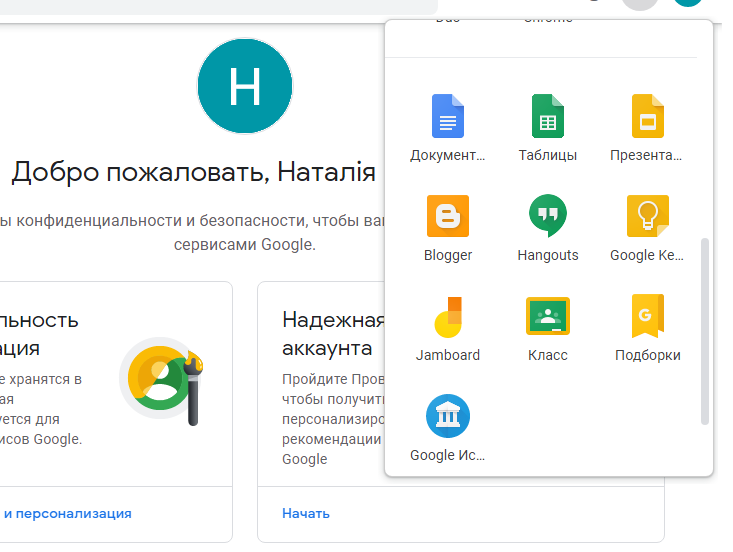This screenshot has width=733, height=552.
Task: Click the 'Google Ke...' app label
Action: 647,255
